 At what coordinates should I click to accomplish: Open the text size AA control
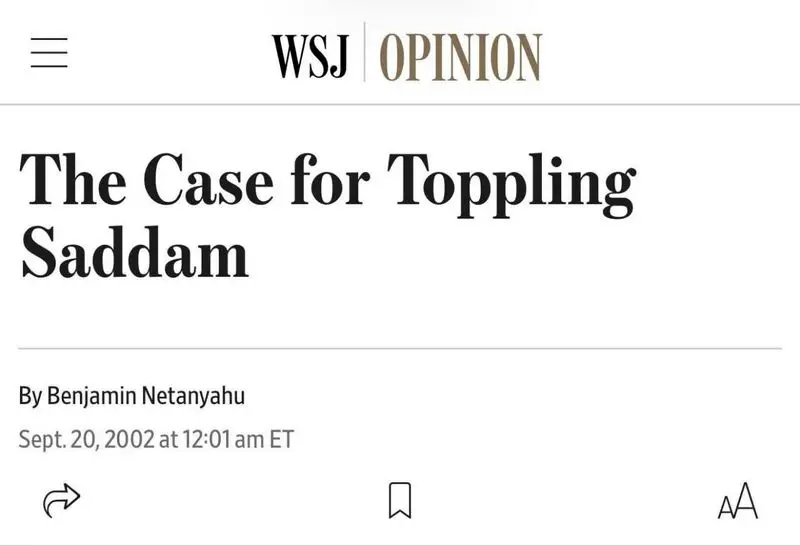pyautogui.click(x=738, y=500)
